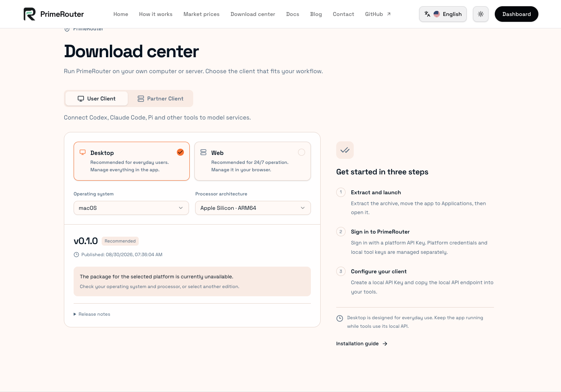
Task: Open Market prices page
Action: pos(201,14)
